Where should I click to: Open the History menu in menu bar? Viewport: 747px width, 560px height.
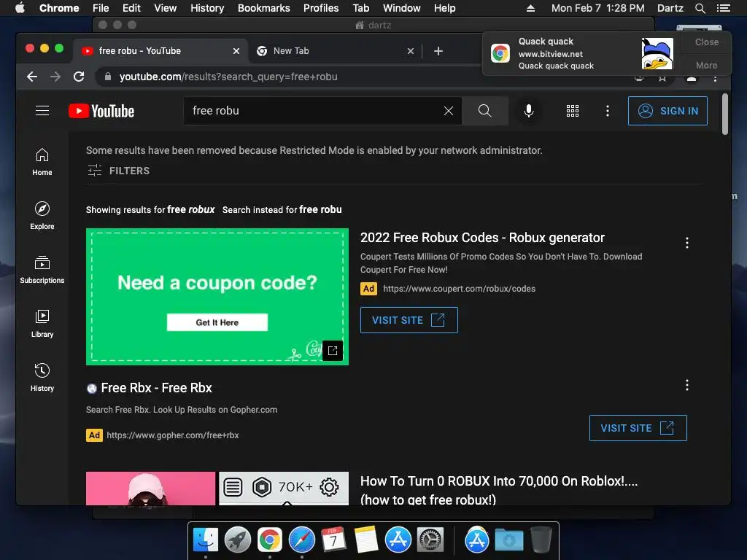tap(207, 8)
